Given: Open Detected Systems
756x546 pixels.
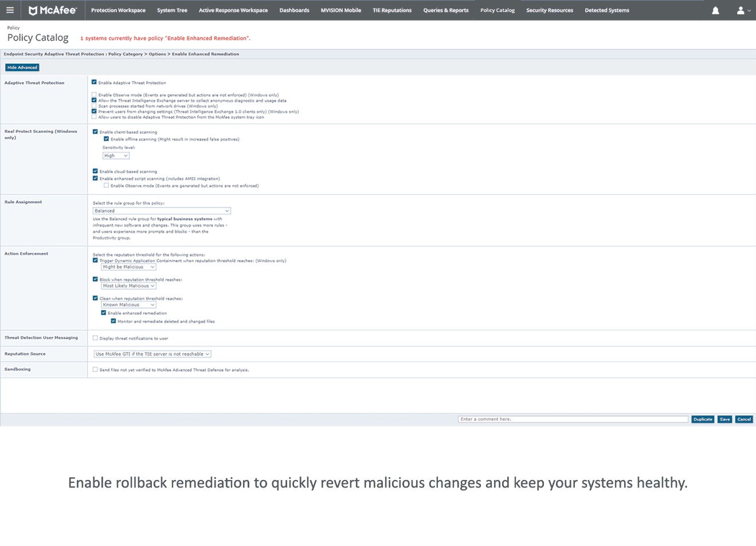Looking at the screenshot, I should click(607, 10).
